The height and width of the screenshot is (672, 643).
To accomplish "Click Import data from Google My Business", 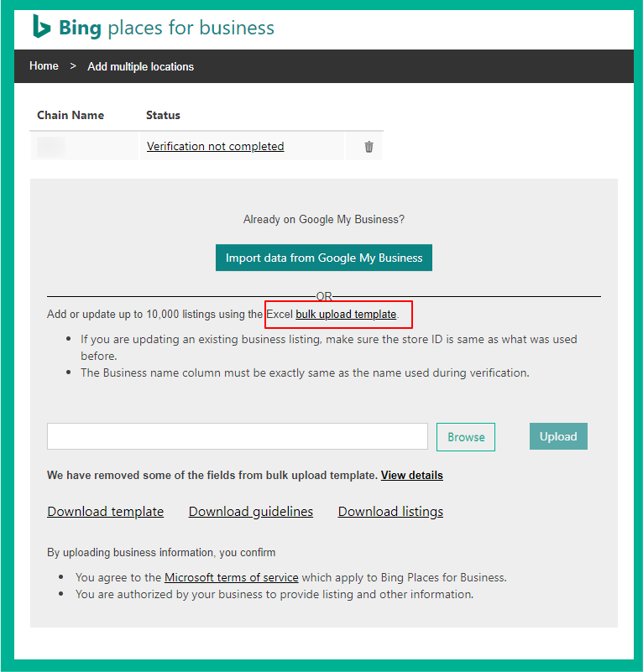I will (324, 258).
